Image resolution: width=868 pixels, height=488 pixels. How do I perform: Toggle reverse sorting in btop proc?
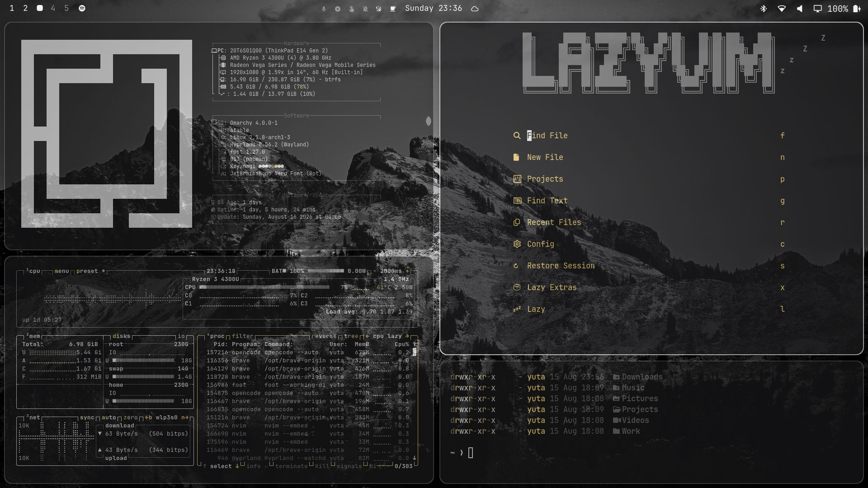pos(324,336)
